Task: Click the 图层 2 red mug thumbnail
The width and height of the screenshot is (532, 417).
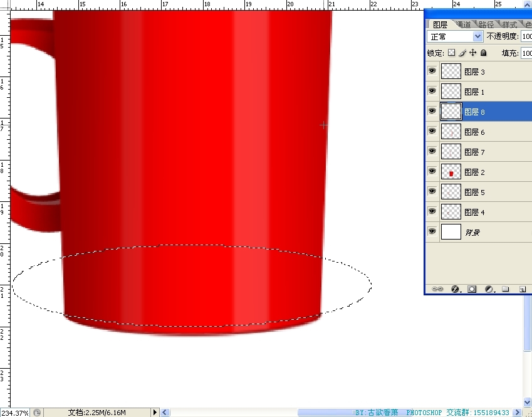Action: (451, 172)
